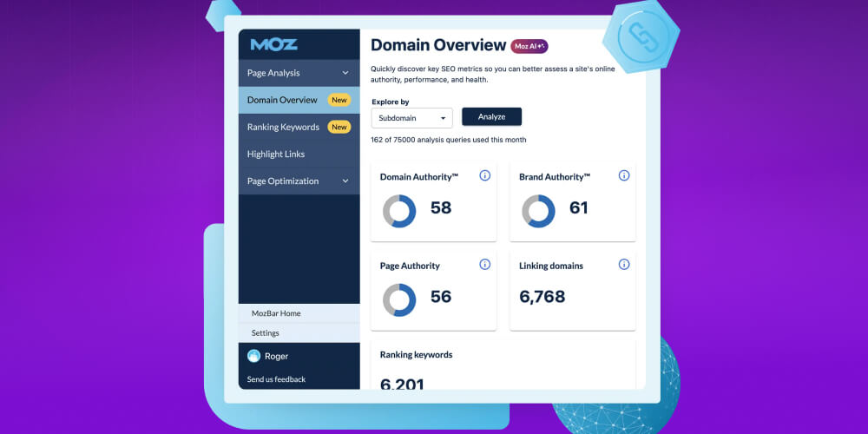The width and height of the screenshot is (868, 434).
Task: Click the Moz AI badge
Action: (529, 47)
